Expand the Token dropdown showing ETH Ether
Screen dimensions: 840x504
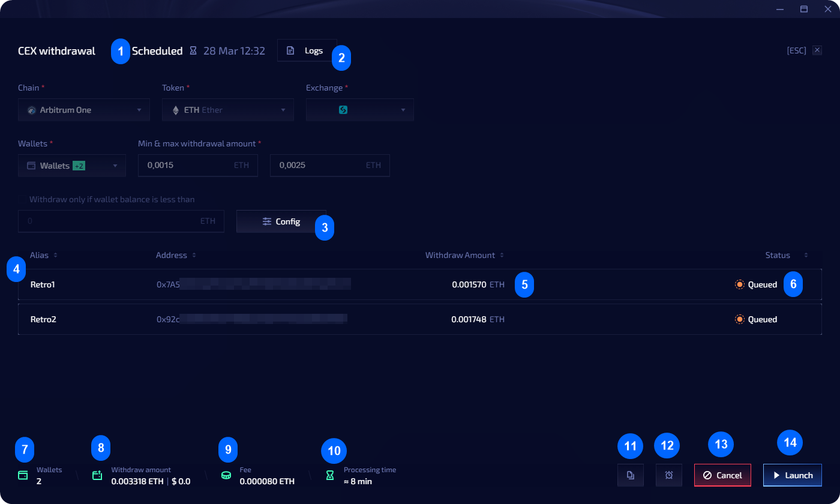(228, 110)
